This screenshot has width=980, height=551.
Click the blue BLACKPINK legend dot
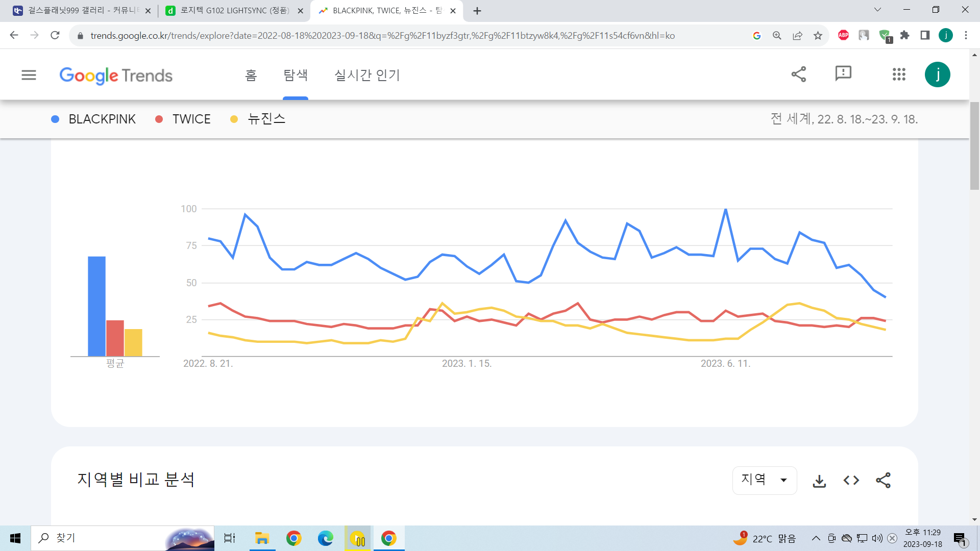(x=55, y=119)
